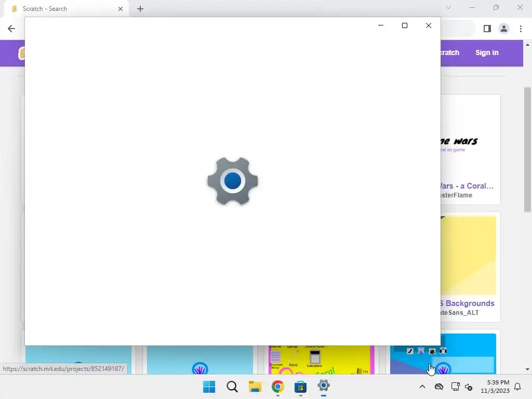This screenshot has height=399, width=532.
Task: Open the Backgrounds project title link
Action: [468, 303]
